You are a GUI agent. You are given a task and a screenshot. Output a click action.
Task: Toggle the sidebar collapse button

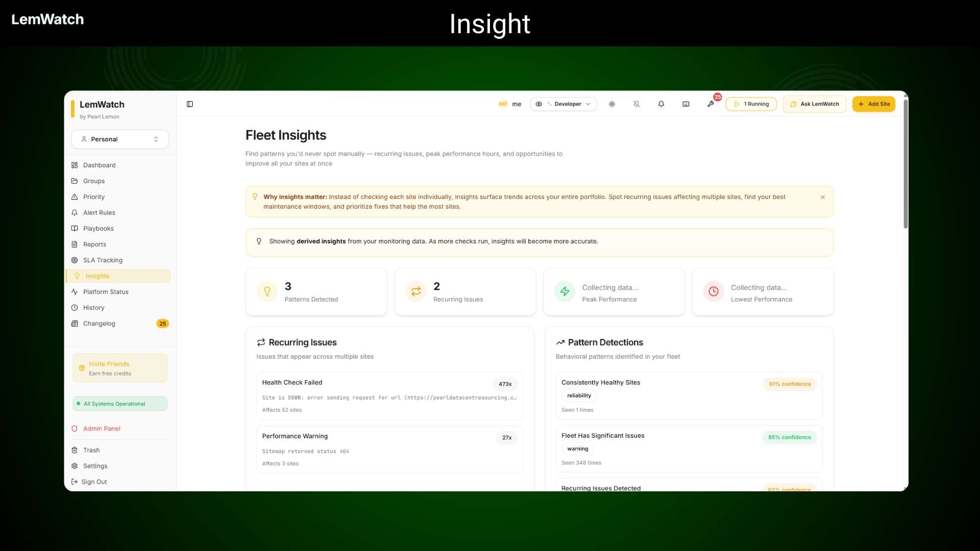point(190,104)
